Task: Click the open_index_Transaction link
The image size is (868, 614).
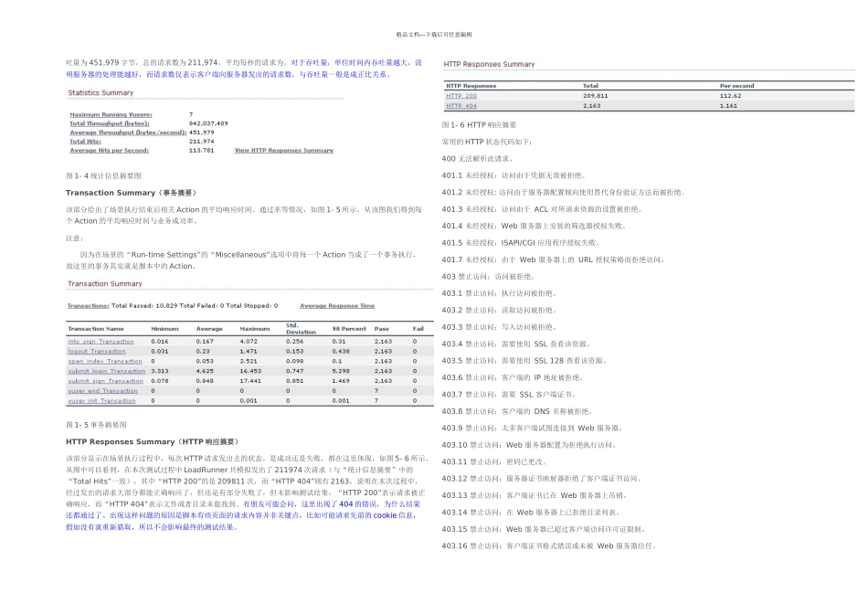Action: coord(105,362)
